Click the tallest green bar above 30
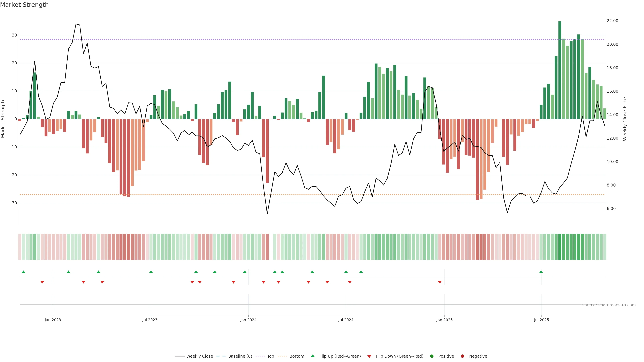Screen dimensions: 644x362 (x=560, y=70)
